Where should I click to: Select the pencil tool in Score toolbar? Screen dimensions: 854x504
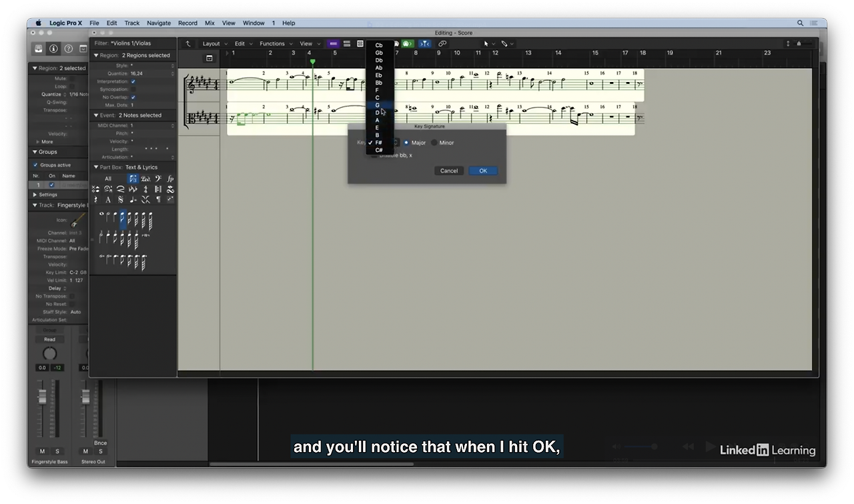click(x=504, y=43)
